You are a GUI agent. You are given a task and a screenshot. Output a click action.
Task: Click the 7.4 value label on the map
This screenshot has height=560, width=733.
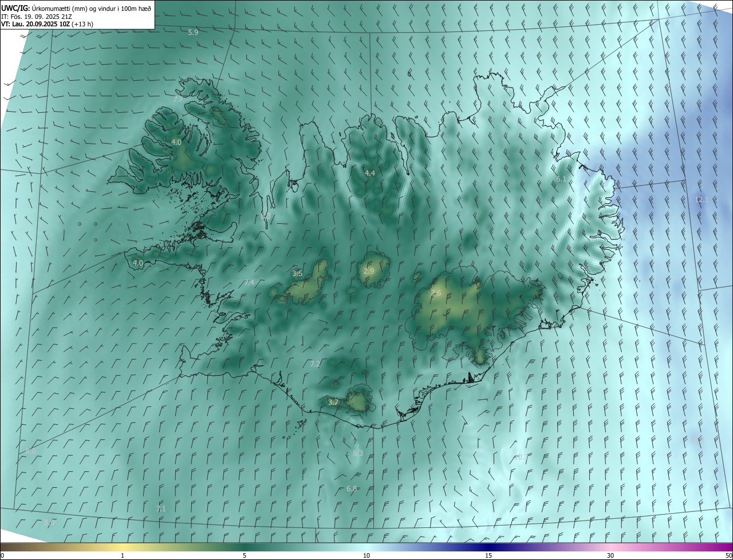(x=249, y=283)
